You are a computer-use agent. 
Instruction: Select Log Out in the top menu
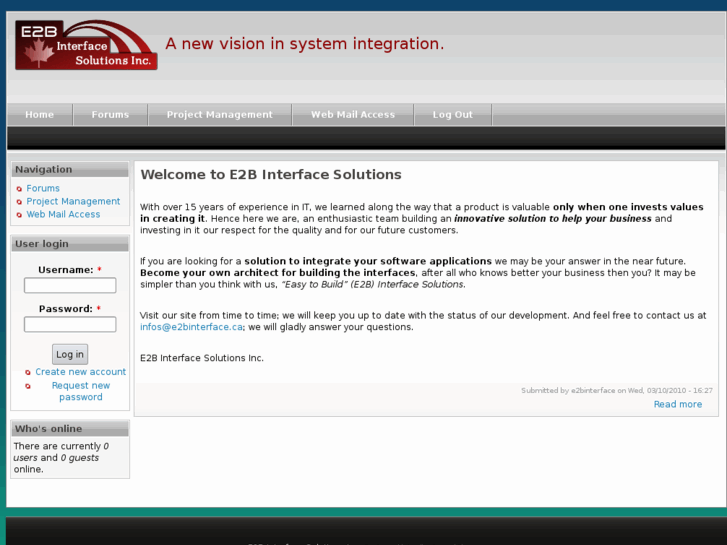pos(453,115)
